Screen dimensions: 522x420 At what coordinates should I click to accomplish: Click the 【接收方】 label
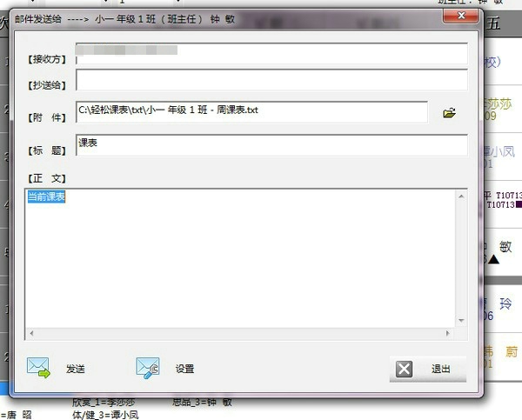47,60
